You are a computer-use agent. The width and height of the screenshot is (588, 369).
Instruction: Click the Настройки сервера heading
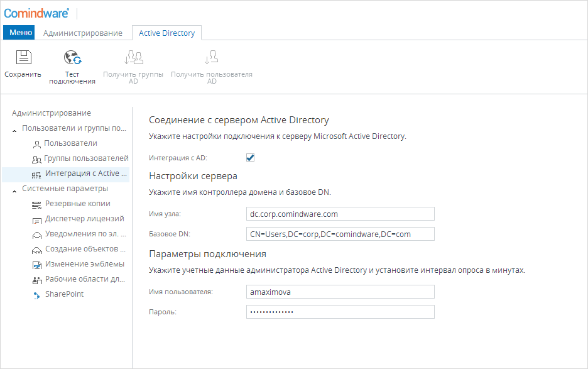pos(193,175)
